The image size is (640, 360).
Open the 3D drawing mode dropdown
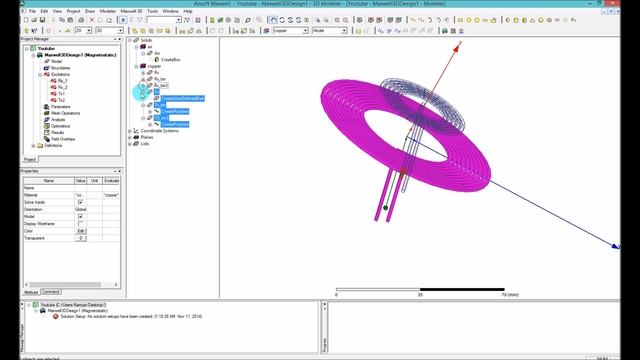(120, 31)
